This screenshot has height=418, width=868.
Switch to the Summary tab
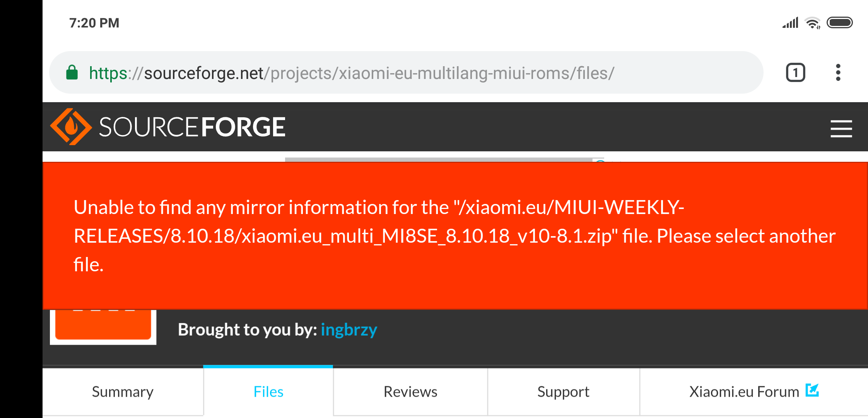(123, 392)
